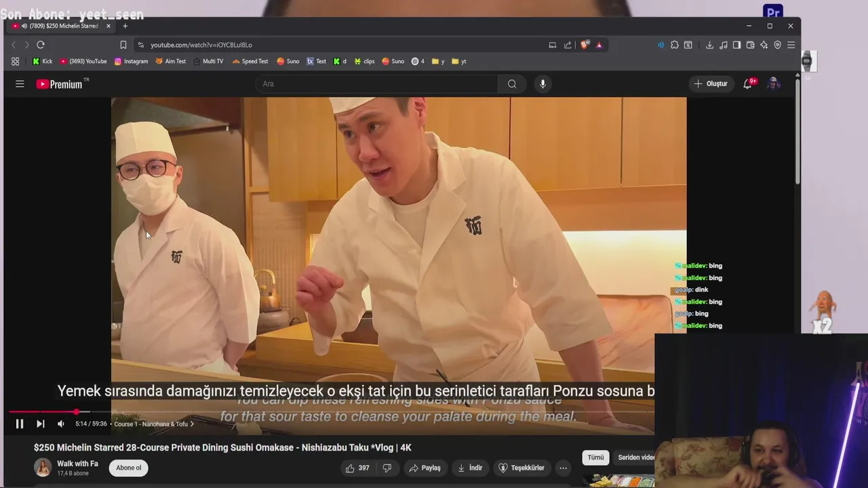The width and height of the screenshot is (868, 488).
Task: Open the browser main hamburger menu
Action: click(791, 45)
